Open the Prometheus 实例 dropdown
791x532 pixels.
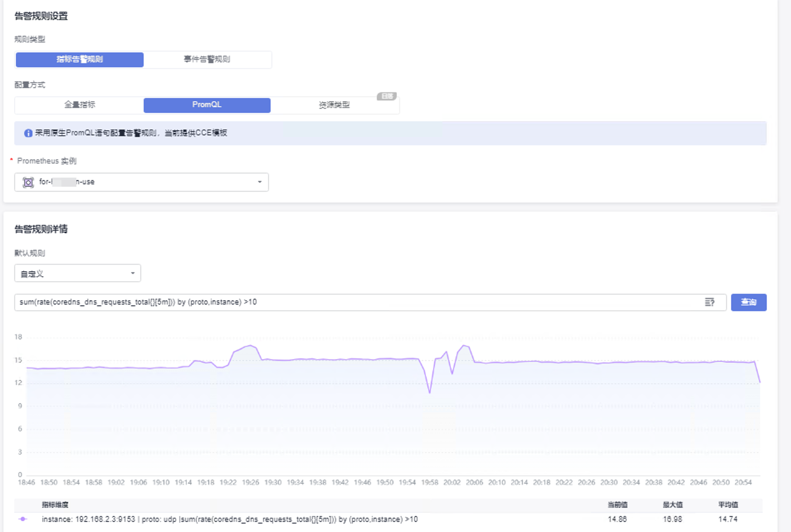(141, 182)
